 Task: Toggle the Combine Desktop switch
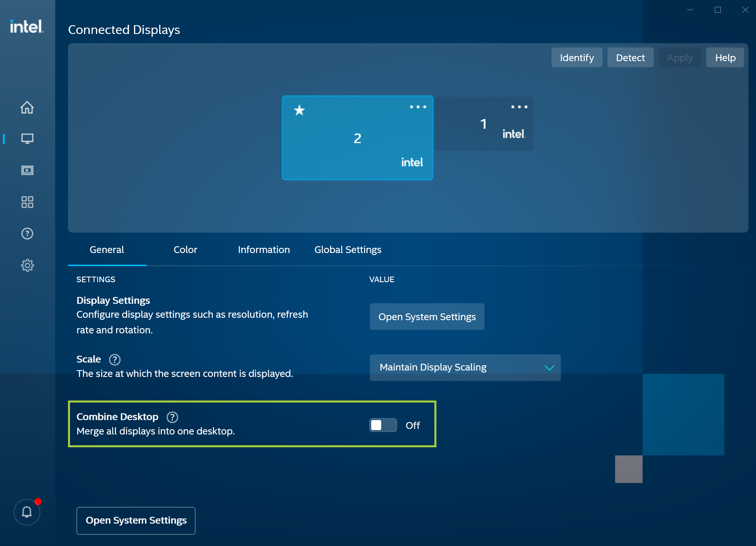pos(383,425)
